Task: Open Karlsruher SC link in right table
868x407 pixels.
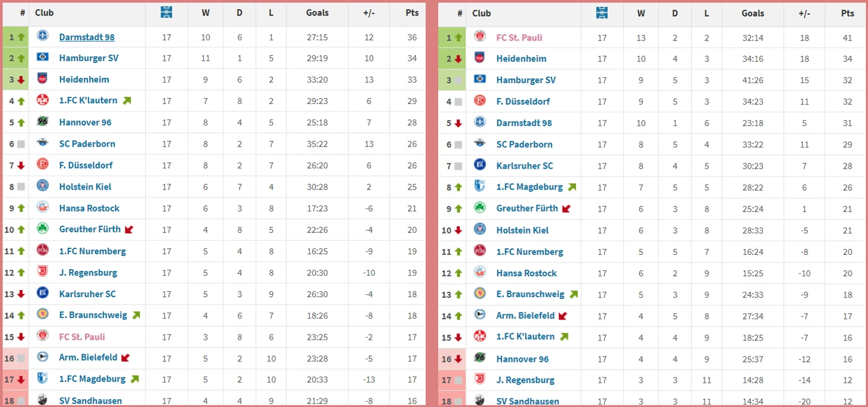Action: (524, 166)
